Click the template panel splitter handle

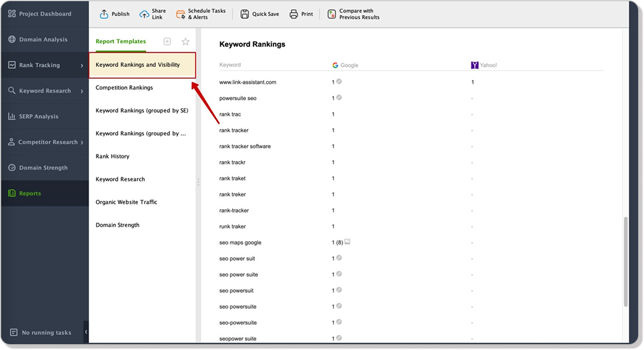(198, 181)
